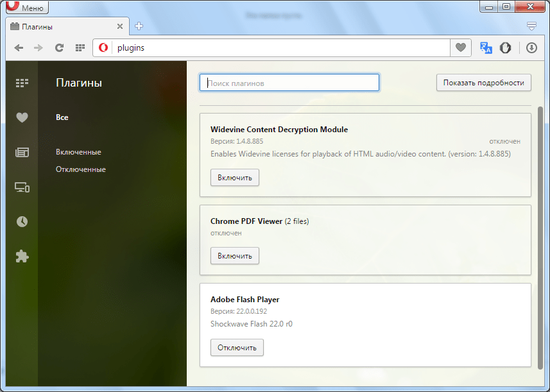The width and height of the screenshot is (550, 392).
Task: Open history via sidebar clock icon
Action: (x=22, y=221)
